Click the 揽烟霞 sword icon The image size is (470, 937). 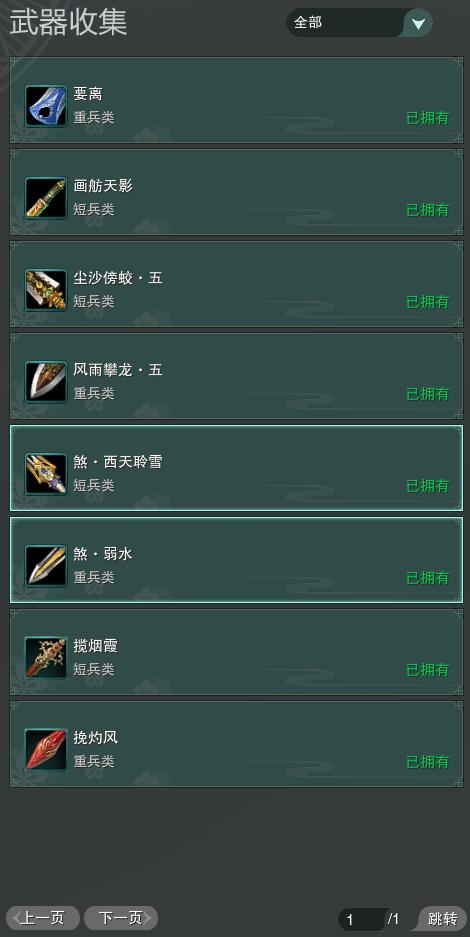46,658
